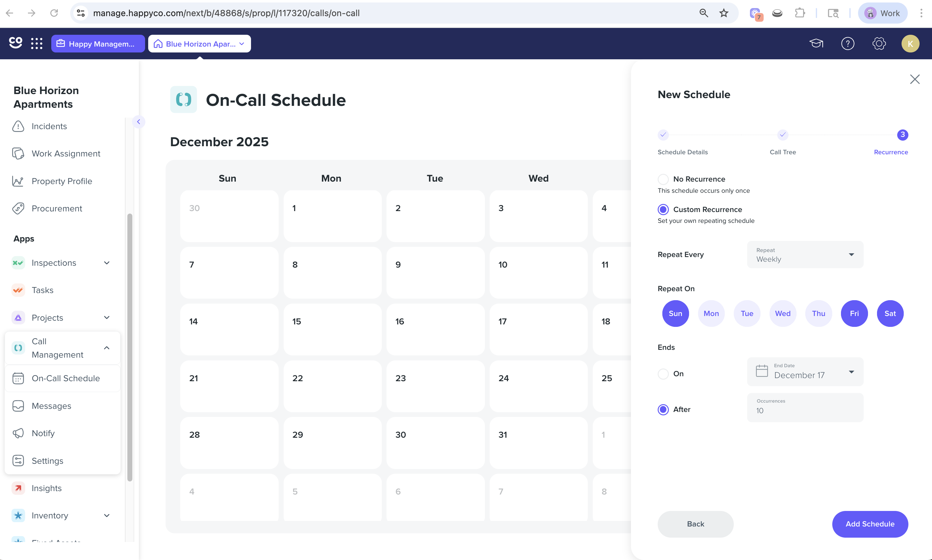Open the Repeat Weekly dropdown
The height and width of the screenshot is (560, 932).
[805, 255]
